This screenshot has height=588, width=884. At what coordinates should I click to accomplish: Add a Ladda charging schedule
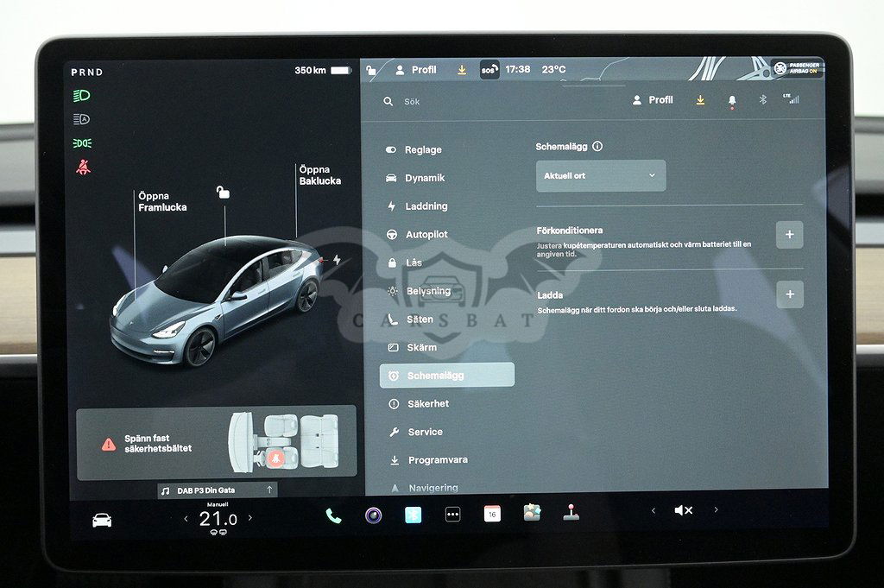[789, 294]
